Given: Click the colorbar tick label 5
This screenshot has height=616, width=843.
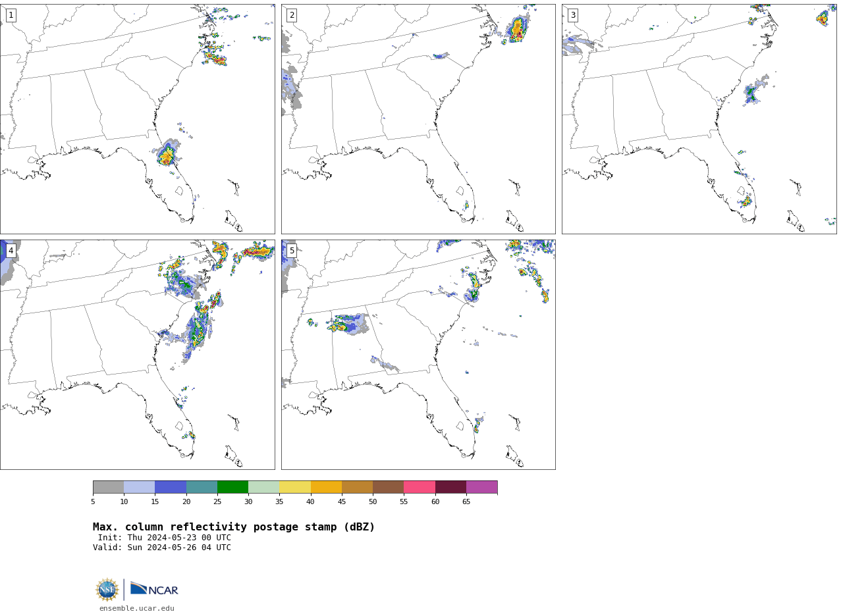Looking at the screenshot, I should [x=93, y=502].
